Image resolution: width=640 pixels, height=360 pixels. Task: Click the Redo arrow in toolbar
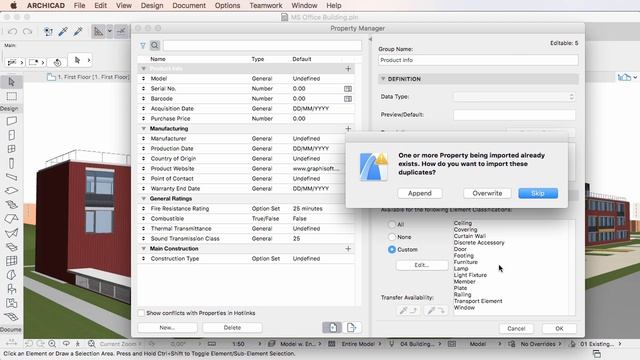tap(27, 31)
